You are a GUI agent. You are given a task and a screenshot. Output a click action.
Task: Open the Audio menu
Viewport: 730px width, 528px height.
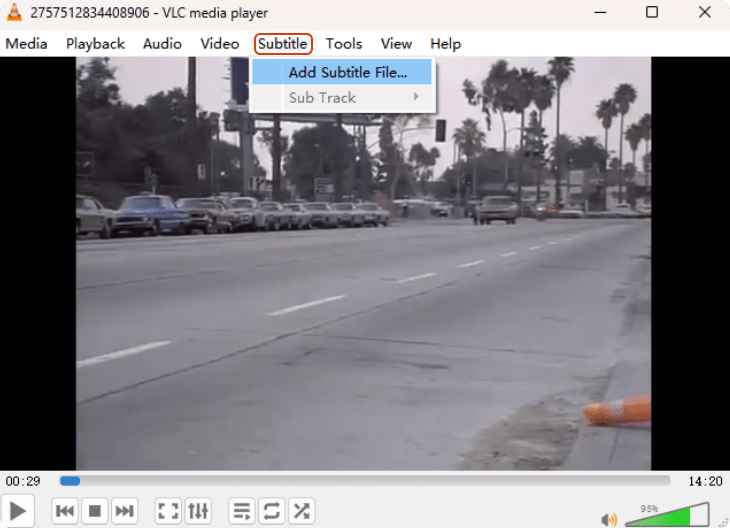tap(162, 43)
